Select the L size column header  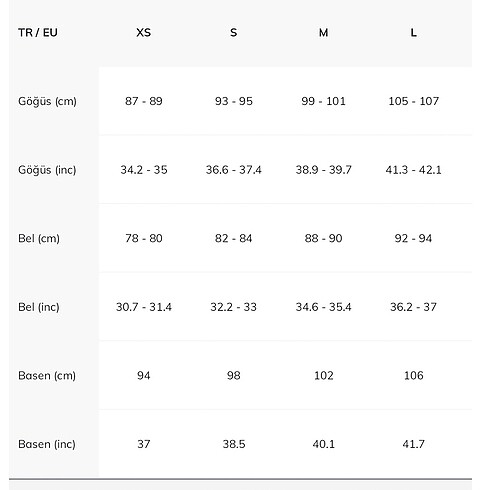tap(413, 33)
